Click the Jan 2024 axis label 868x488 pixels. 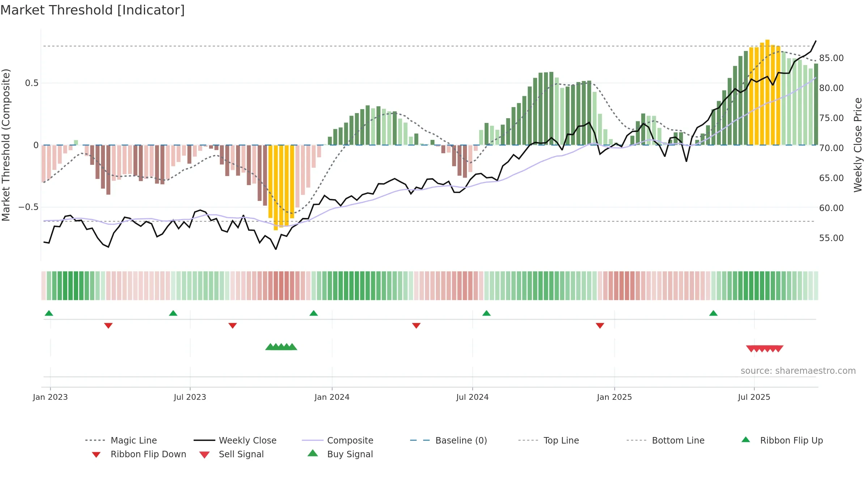332,397
